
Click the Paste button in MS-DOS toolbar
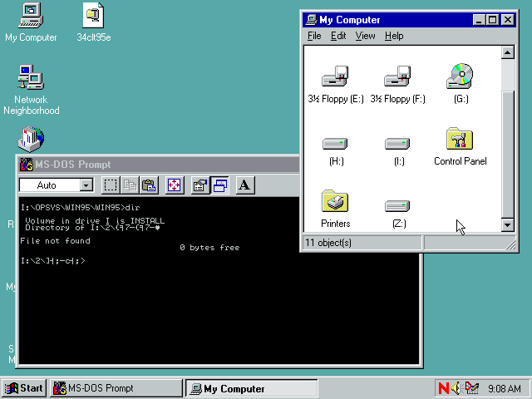[x=149, y=185]
